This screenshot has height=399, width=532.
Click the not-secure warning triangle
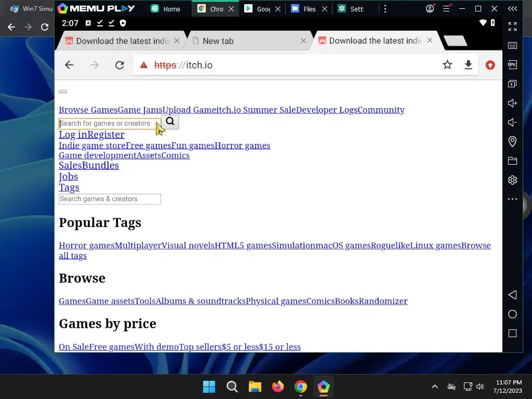(144, 65)
